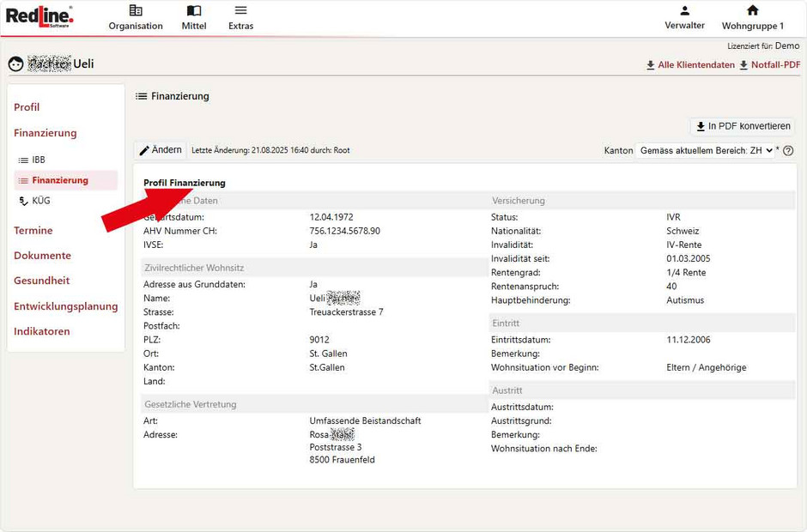Expand the Profil section
This screenshot has width=807, height=532.
[x=27, y=107]
